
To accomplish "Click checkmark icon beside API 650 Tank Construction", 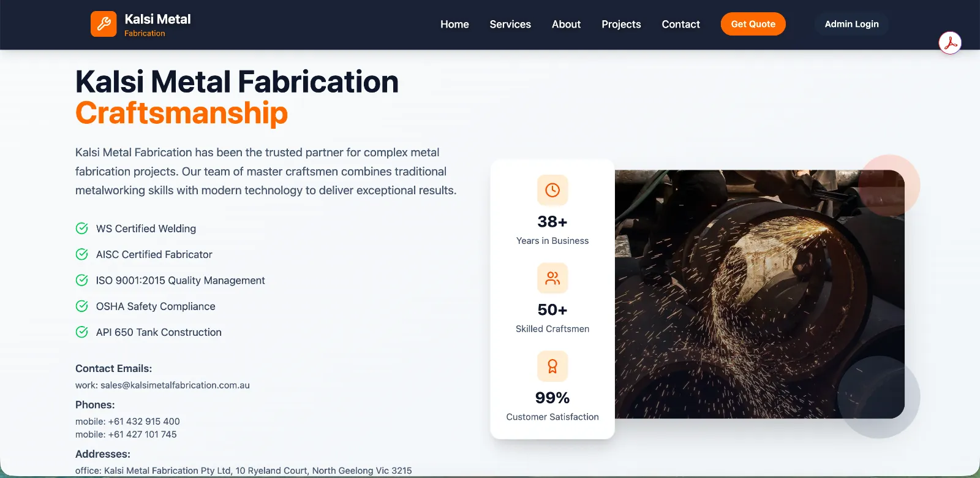I will [x=81, y=332].
